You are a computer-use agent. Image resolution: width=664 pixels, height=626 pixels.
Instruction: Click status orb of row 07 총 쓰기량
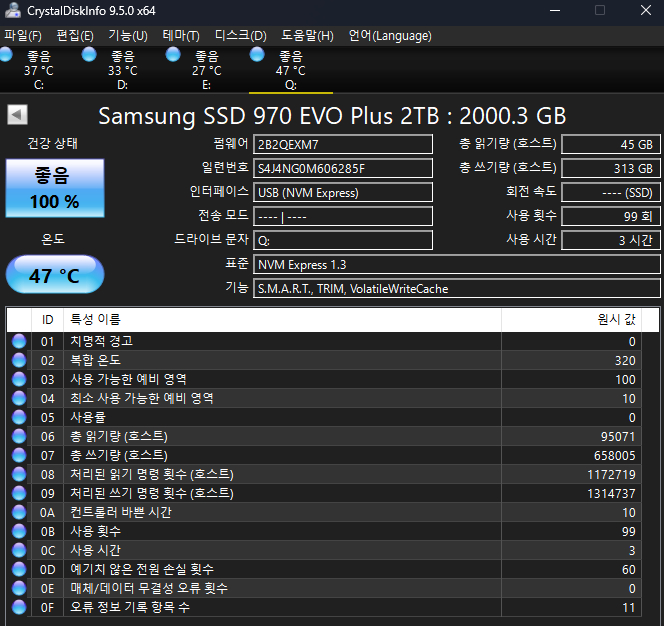[19, 455]
